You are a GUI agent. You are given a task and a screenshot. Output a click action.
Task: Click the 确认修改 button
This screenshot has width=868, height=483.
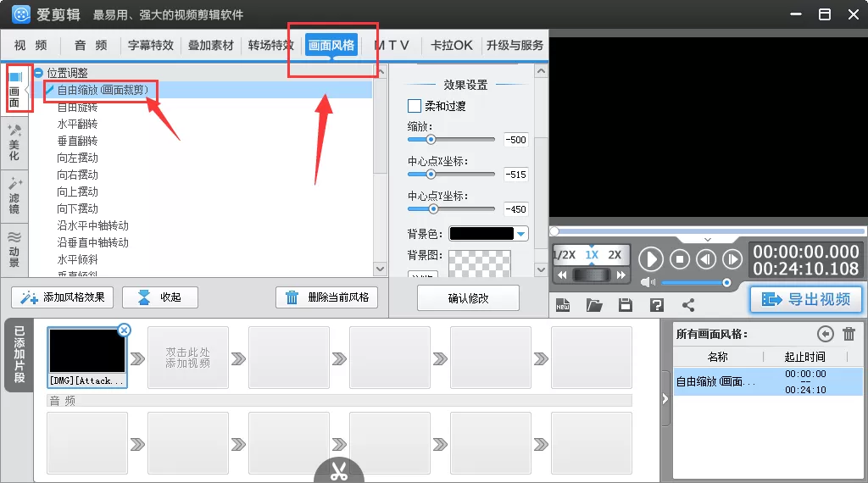(468, 298)
